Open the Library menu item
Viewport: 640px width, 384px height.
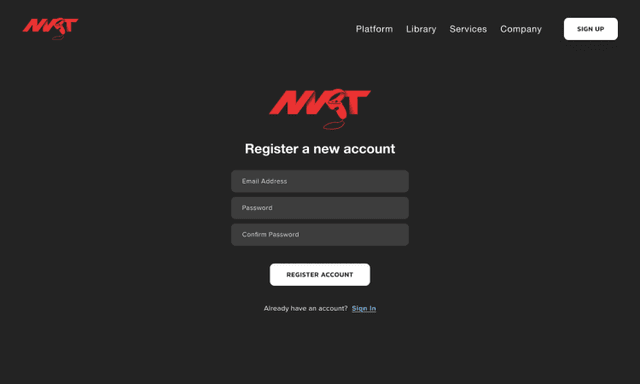(421, 29)
